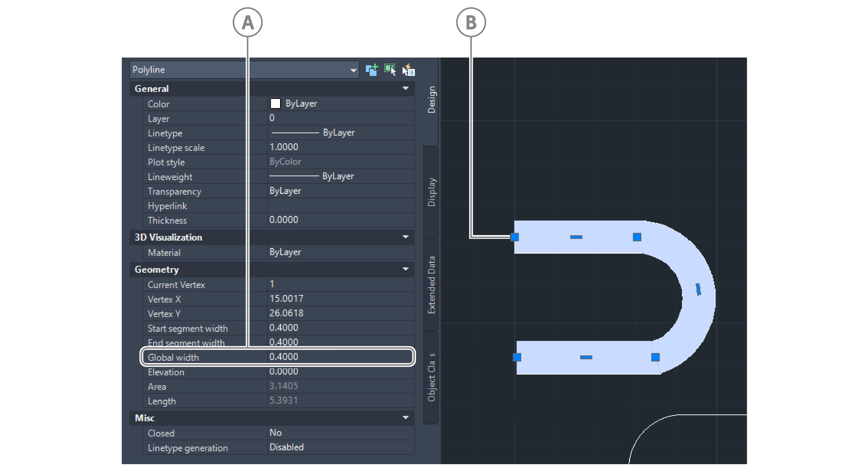Open the Polyline object type dropdown
The width and height of the screenshot is (868, 476).
click(353, 70)
